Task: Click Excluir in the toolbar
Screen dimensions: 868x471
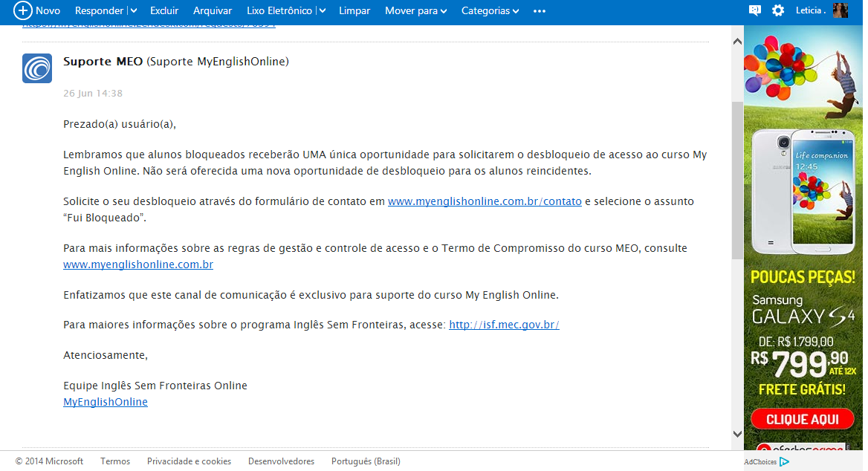Action: [163, 11]
